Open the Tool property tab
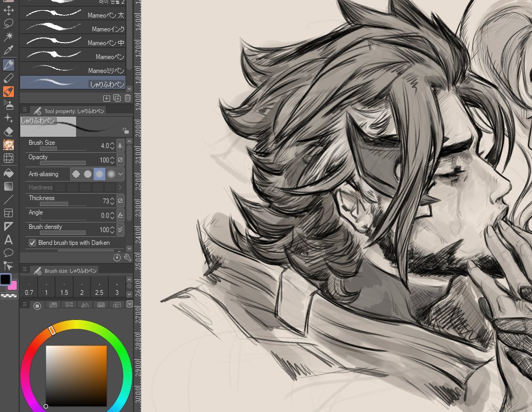 [69, 111]
